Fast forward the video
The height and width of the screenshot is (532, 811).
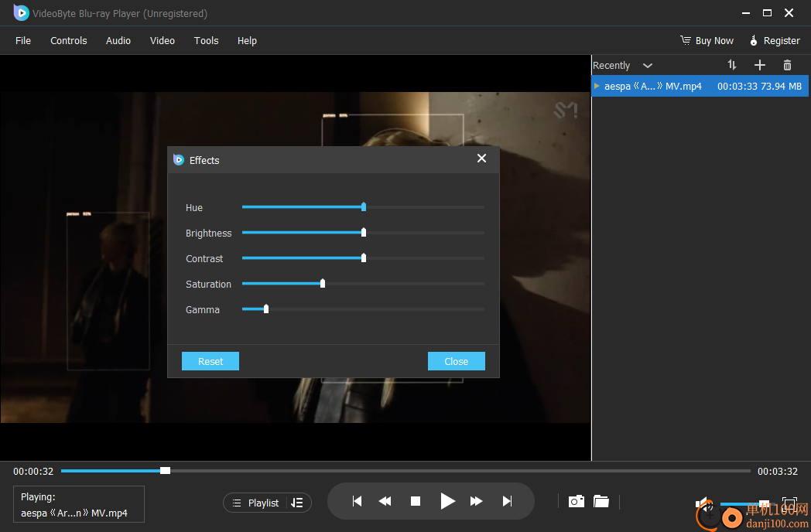[477, 501]
